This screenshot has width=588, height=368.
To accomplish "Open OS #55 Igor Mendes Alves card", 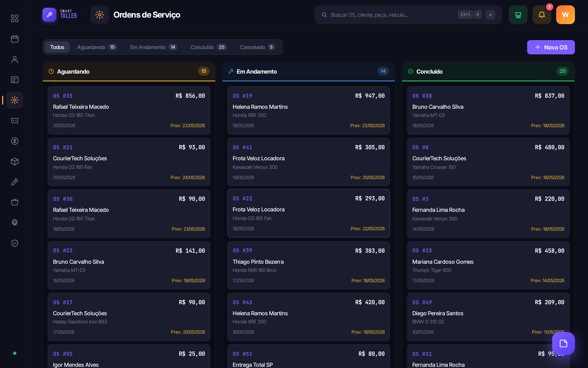I will coord(129,356).
